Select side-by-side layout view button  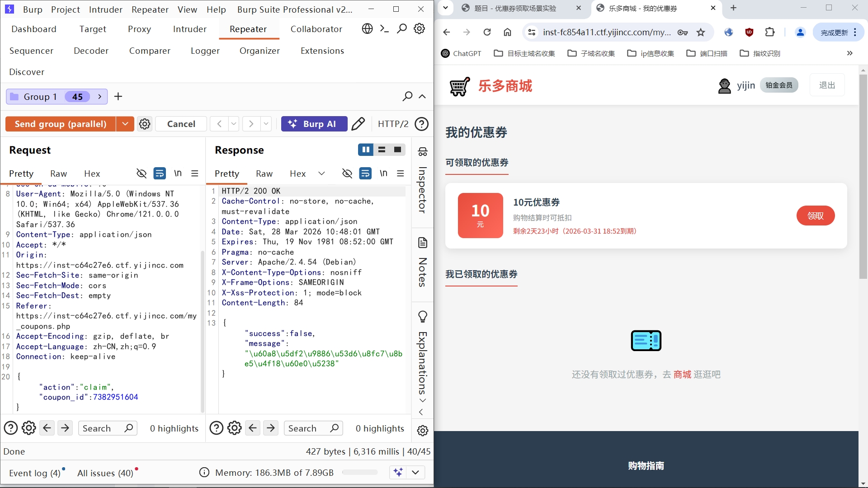click(365, 150)
